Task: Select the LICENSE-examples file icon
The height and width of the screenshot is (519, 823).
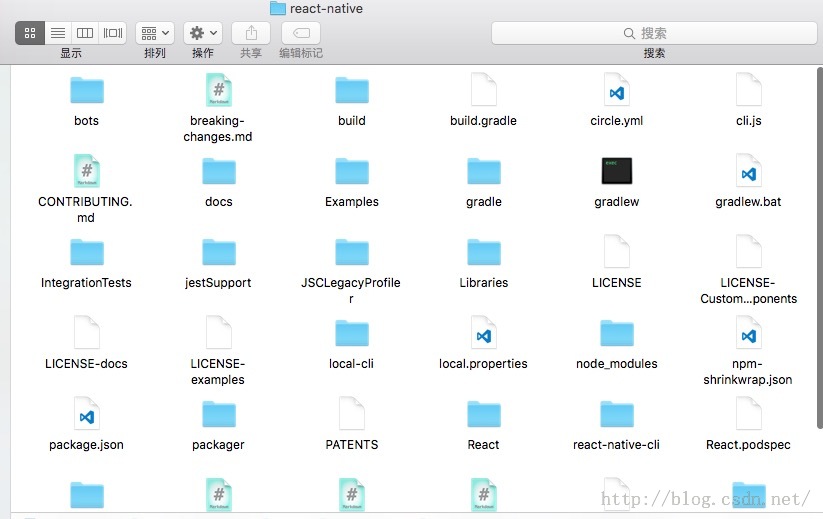Action: click(219, 333)
